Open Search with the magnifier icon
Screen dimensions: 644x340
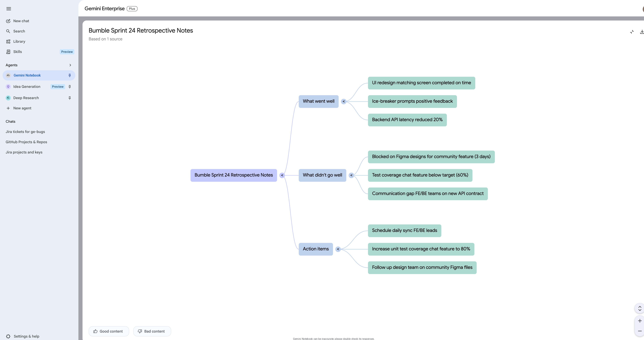pos(8,31)
